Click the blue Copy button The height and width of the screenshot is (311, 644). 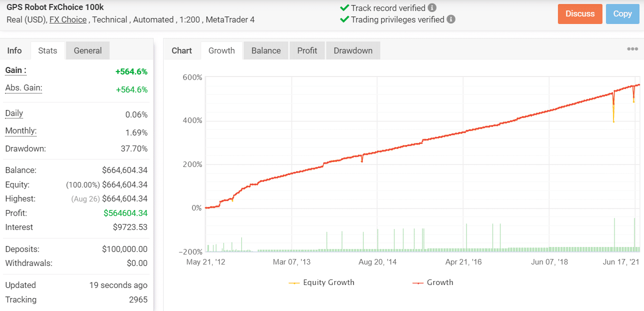click(x=622, y=14)
